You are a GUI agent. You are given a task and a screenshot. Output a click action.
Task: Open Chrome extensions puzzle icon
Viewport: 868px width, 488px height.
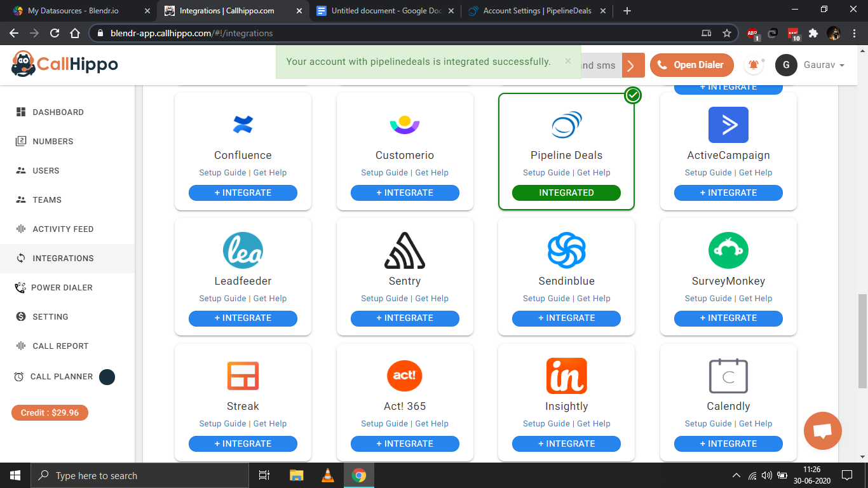(x=813, y=33)
